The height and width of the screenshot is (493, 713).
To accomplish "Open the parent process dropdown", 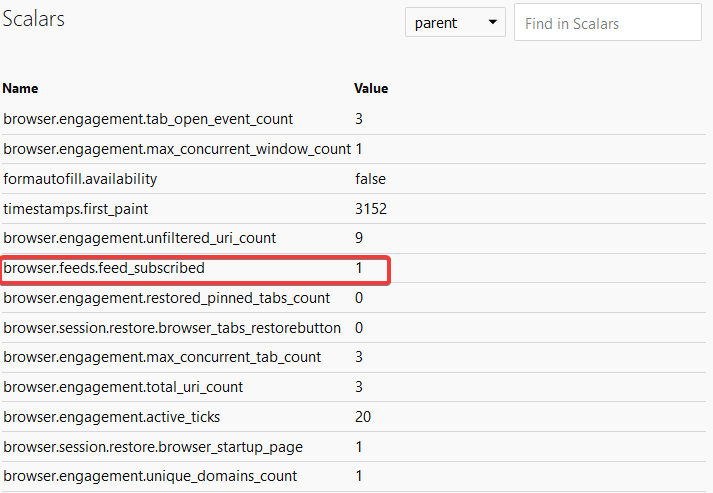I will (x=455, y=23).
